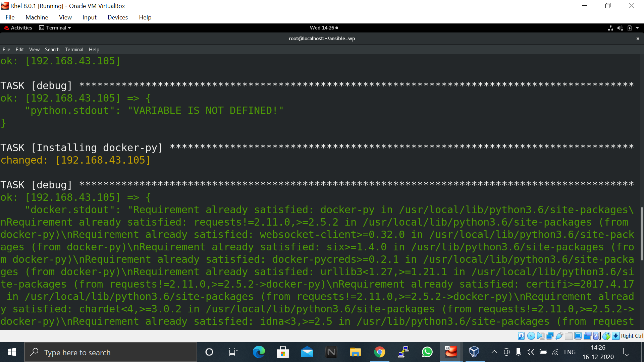
Task: Click the Windows taskbar search box
Action: tap(111, 352)
